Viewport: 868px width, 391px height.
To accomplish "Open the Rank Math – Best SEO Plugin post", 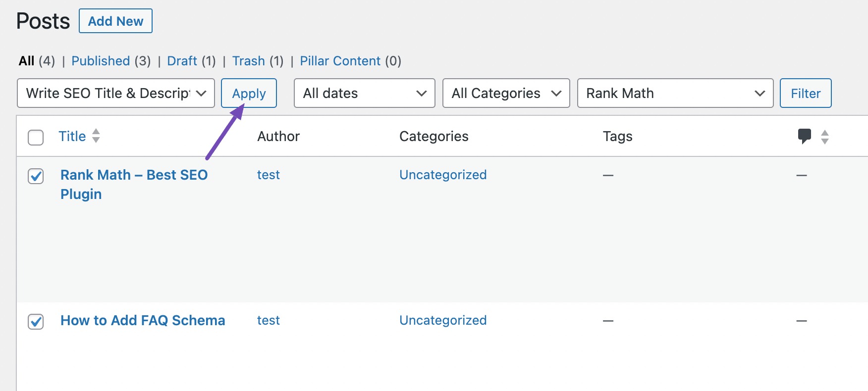I will (x=134, y=184).
